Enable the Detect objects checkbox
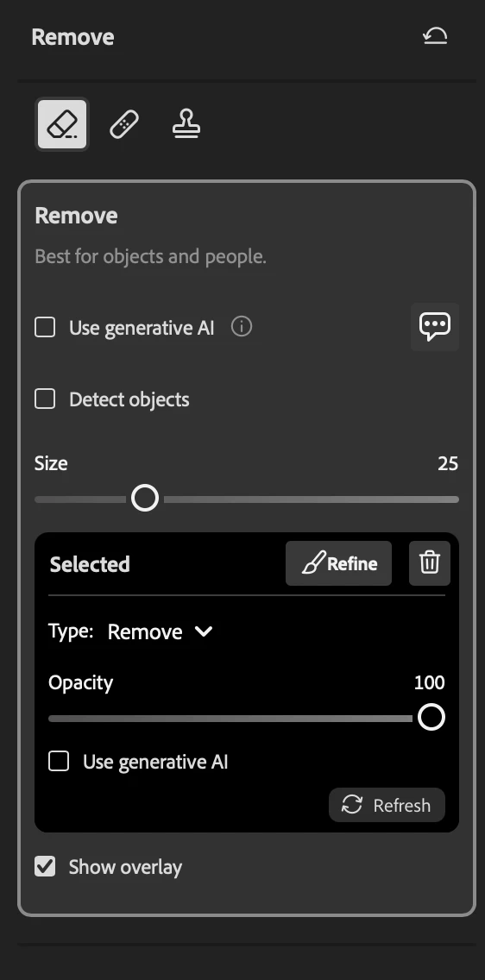The width and height of the screenshot is (485, 980). (45, 399)
